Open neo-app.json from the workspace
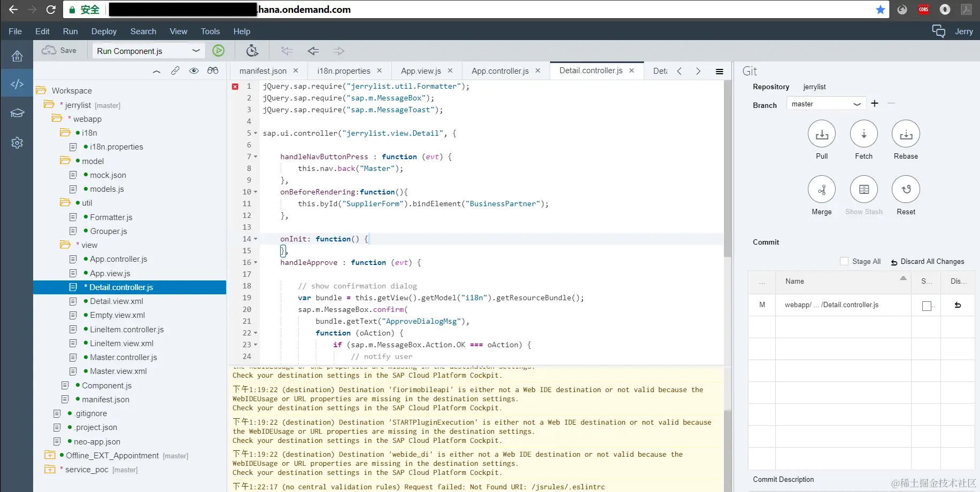This screenshot has height=492, width=980. pyautogui.click(x=97, y=442)
